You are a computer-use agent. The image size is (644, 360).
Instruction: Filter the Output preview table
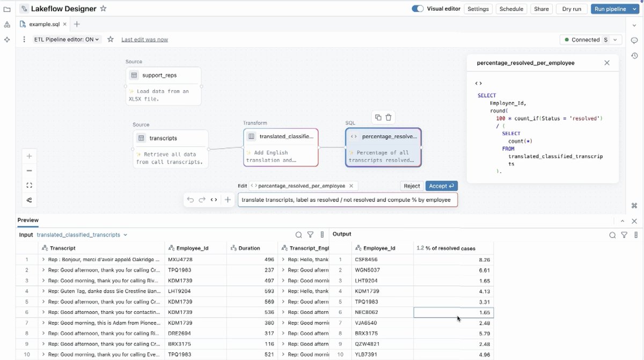(624, 235)
